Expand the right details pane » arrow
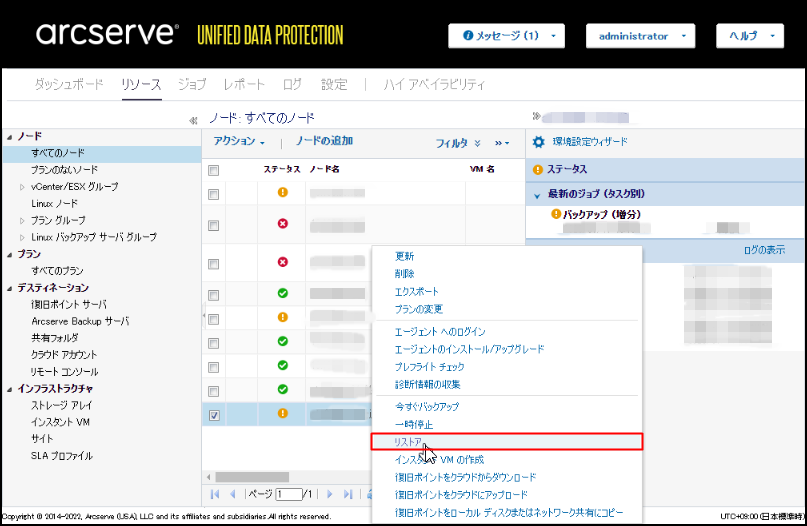The image size is (807, 526). 536,116
